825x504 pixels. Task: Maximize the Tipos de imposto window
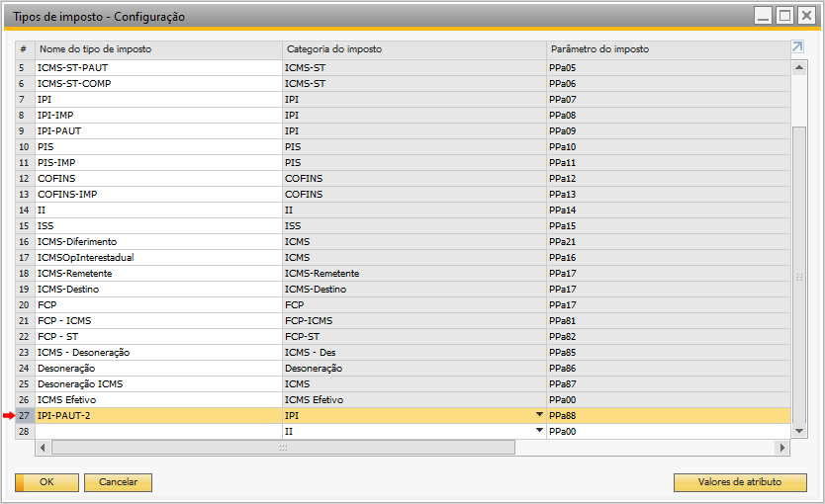click(784, 15)
